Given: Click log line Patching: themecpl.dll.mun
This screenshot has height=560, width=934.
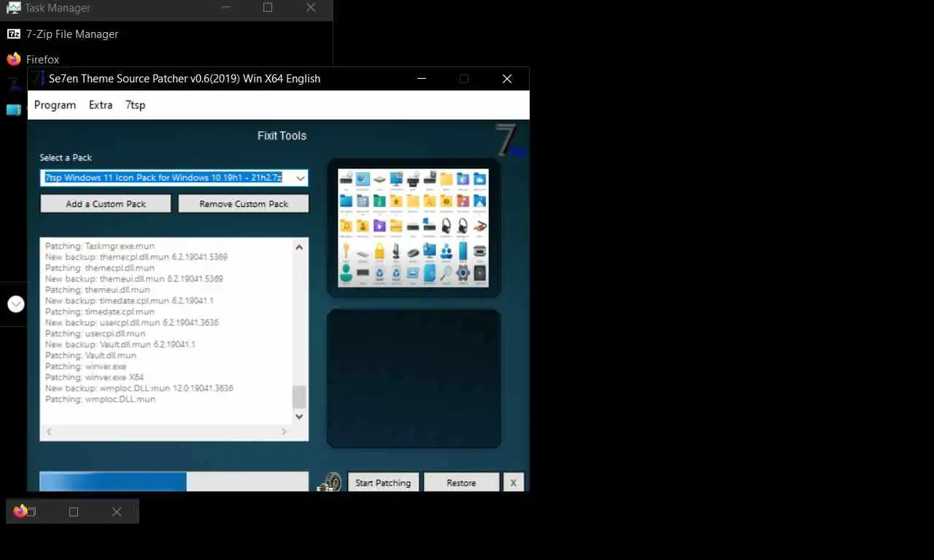Looking at the screenshot, I should click(99, 268).
